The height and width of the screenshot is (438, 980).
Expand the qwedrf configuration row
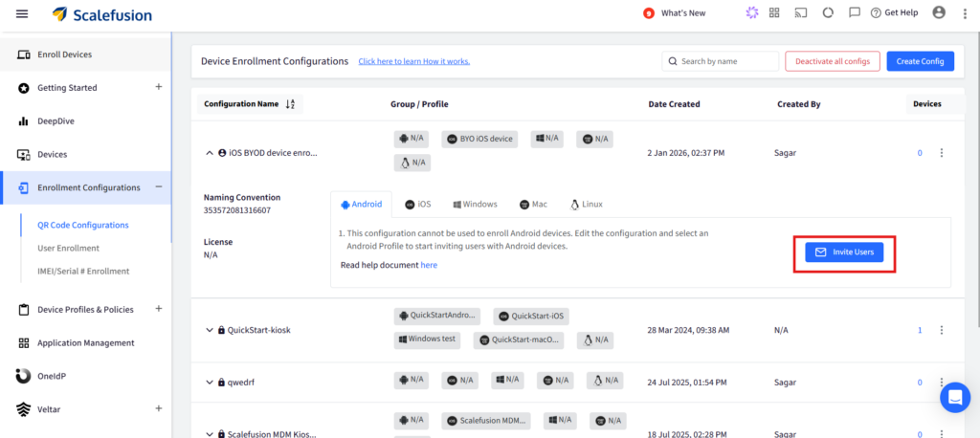(210, 382)
